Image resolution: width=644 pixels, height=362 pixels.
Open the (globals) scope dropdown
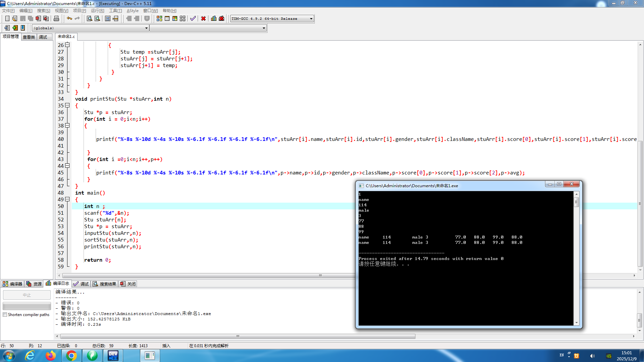tap(90, 28)
